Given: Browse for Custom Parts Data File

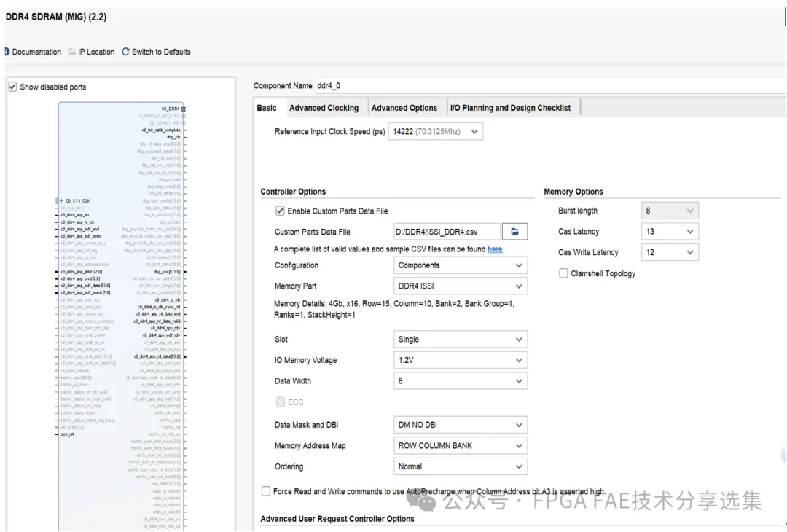Looking at the screenshot, I should 514,231.
